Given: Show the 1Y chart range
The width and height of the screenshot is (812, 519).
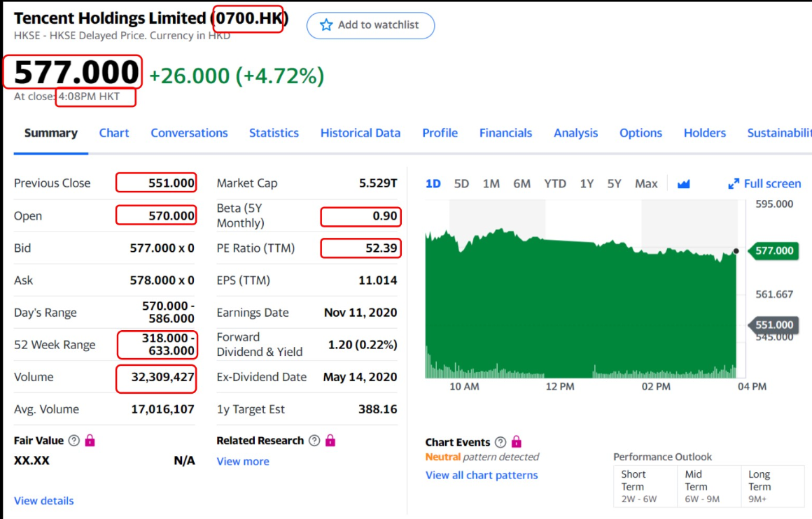Looking at the screenshot, I should [587, 184].
